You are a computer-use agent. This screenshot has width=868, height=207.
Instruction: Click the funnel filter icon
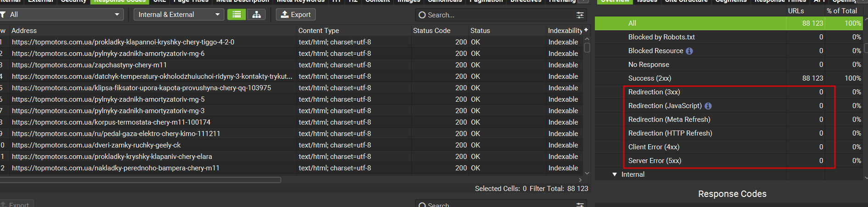point(3,15)
